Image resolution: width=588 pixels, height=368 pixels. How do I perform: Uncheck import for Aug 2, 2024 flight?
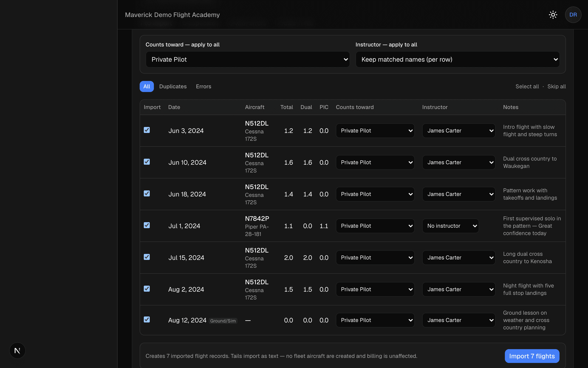click(x=147, y=289)
